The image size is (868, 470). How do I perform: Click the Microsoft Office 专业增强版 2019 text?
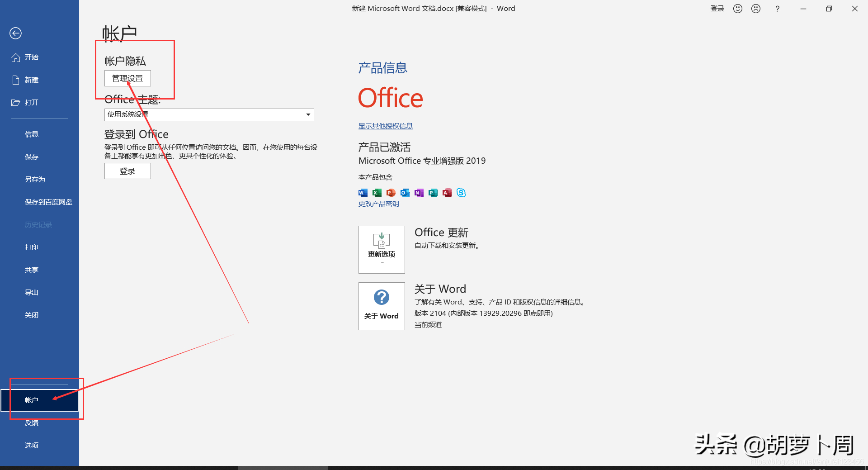click(x=422, y=161)
